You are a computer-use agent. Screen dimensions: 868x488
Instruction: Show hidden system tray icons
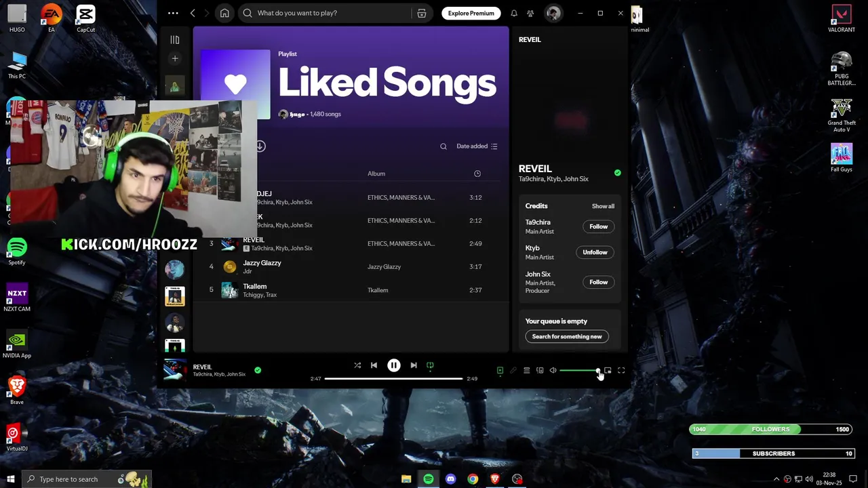pos(776,479)
